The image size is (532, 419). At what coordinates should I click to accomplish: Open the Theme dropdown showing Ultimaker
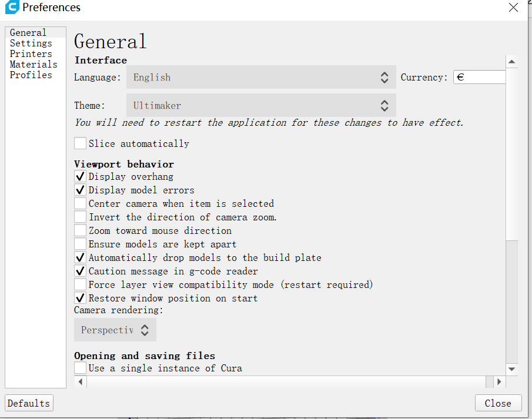[x=261, y=106]
